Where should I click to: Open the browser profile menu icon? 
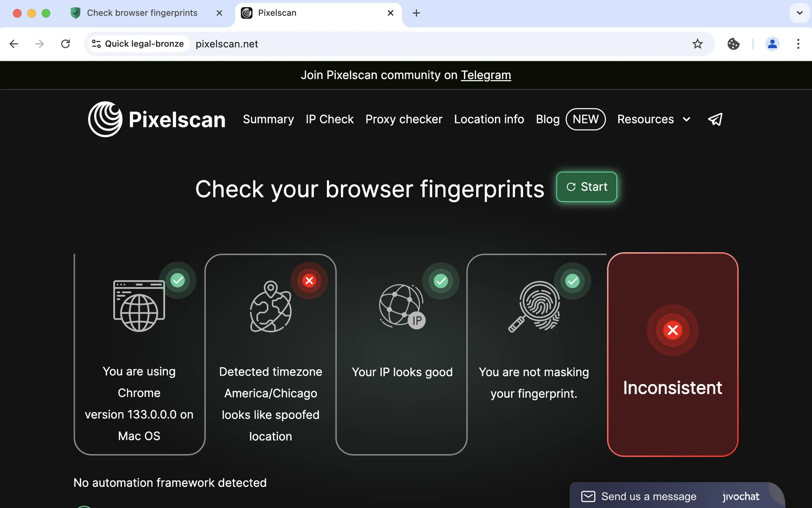[772, 43]
